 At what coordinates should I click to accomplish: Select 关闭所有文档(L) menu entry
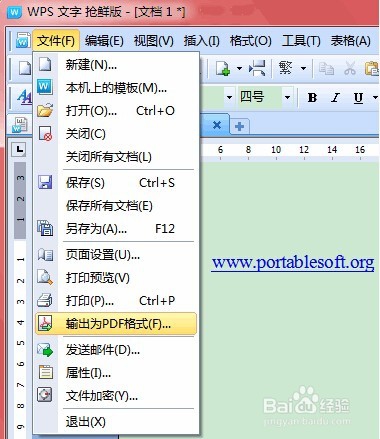pyautogui.click(x=115, y=156)
